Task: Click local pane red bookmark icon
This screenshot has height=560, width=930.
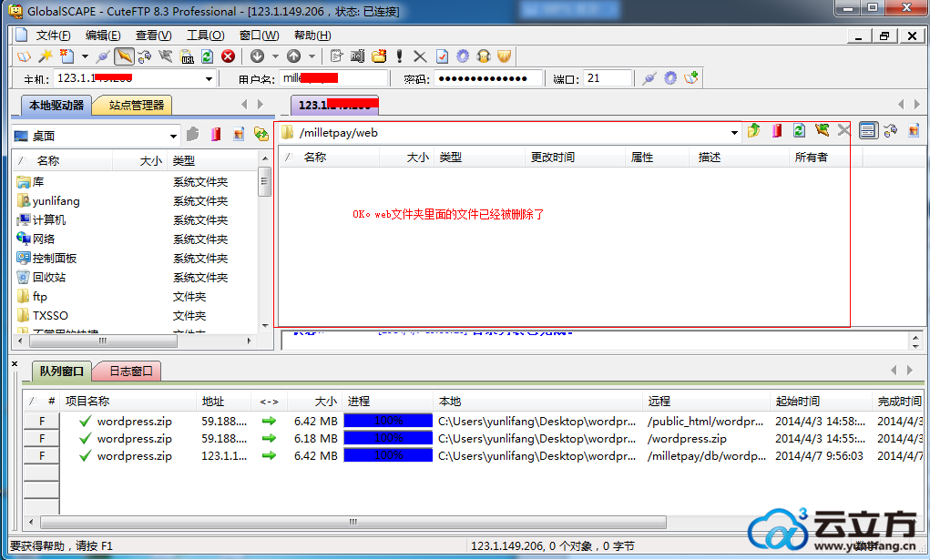Action: tap(216, 135)
